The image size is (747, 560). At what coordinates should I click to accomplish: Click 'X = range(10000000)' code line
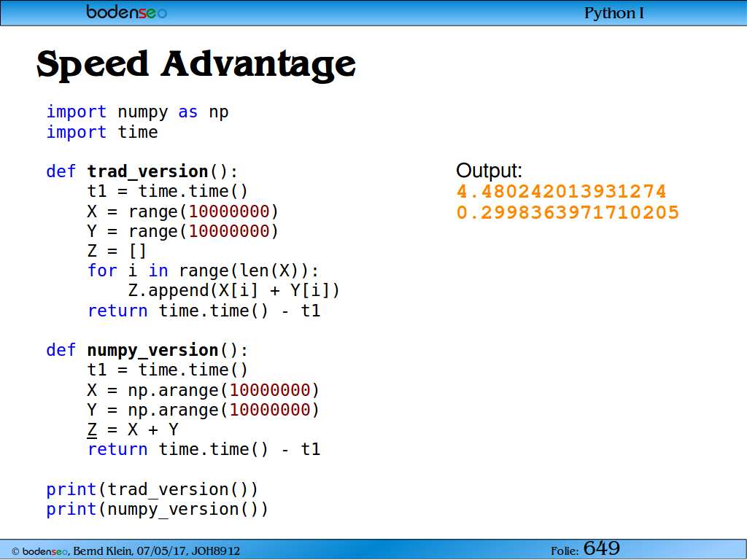(182, 211)
